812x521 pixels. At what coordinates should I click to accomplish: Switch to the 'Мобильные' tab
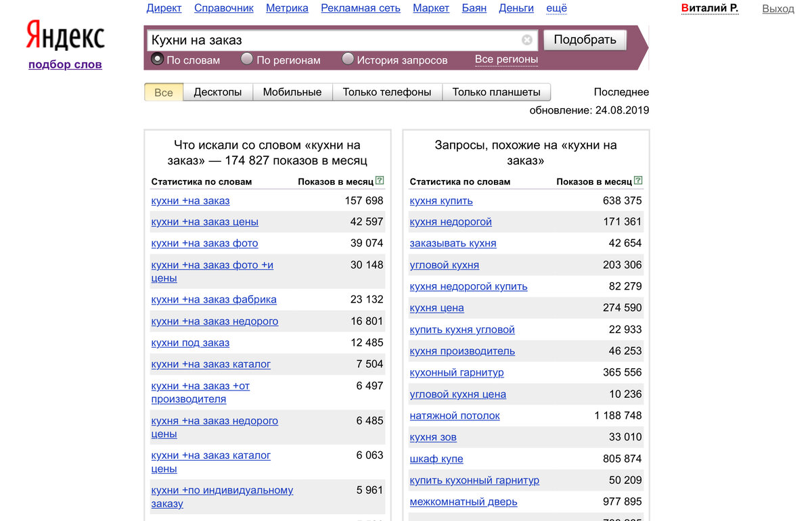pyautogui.click(x=292, y=92)
